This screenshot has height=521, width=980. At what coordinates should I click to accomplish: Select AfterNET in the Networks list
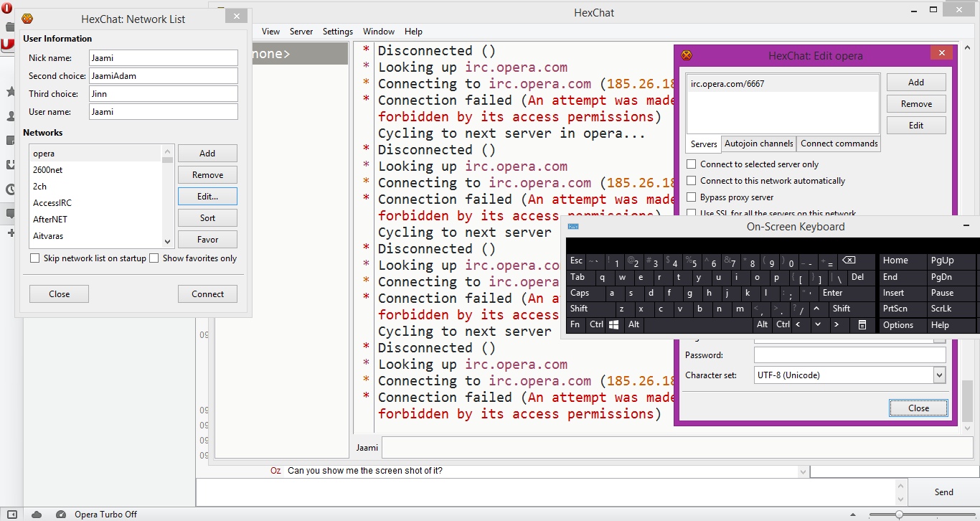coord(95,220)
